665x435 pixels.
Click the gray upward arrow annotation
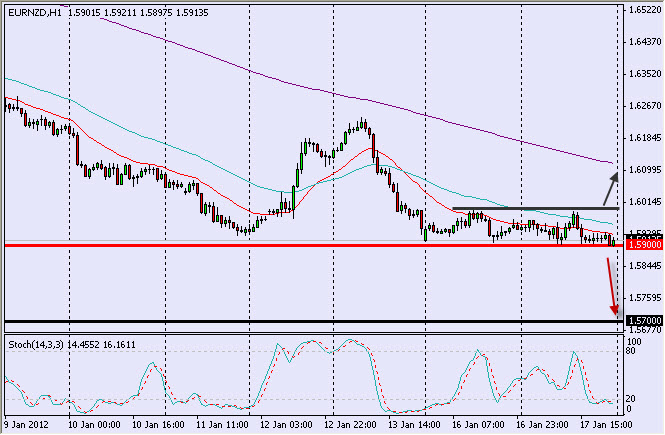(x=610, y=186)
